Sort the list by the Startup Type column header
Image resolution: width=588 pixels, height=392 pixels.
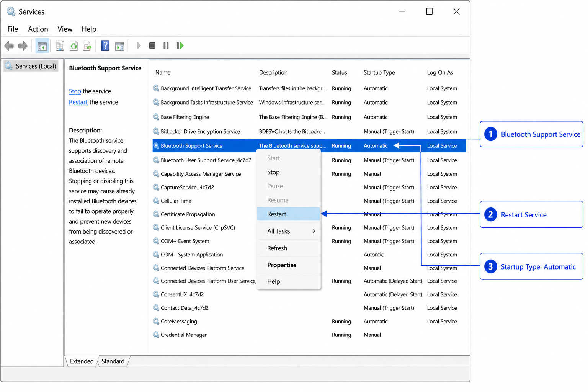click(379, 72)
